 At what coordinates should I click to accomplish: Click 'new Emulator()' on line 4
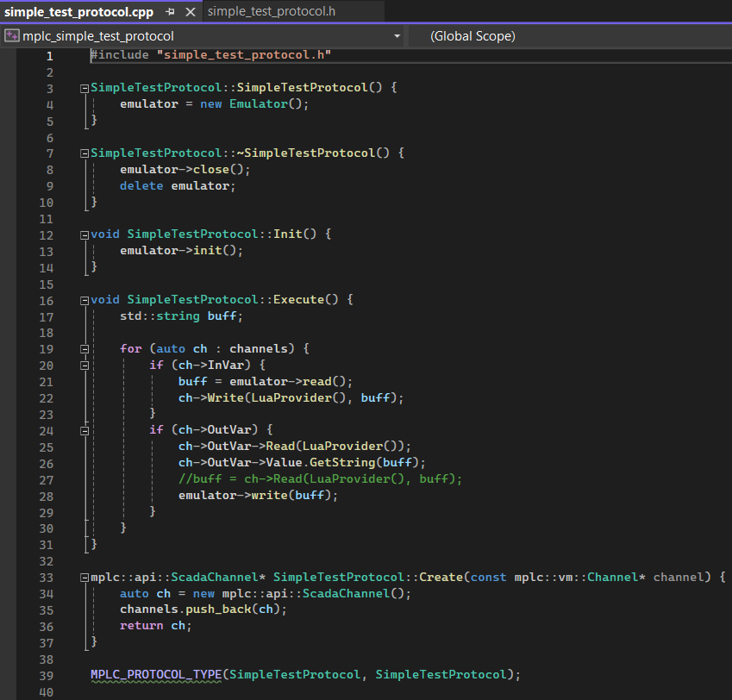(x=251, y=104)
